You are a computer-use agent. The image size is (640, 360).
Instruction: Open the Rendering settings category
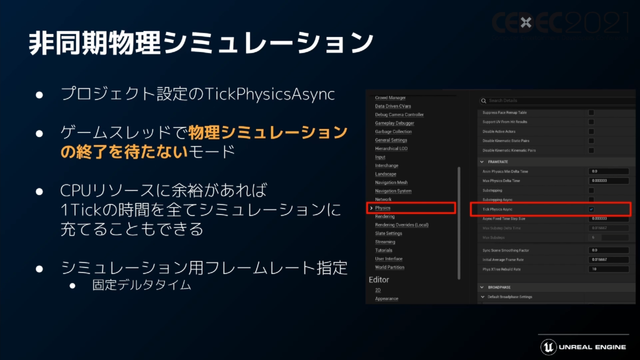coord(384,217)
